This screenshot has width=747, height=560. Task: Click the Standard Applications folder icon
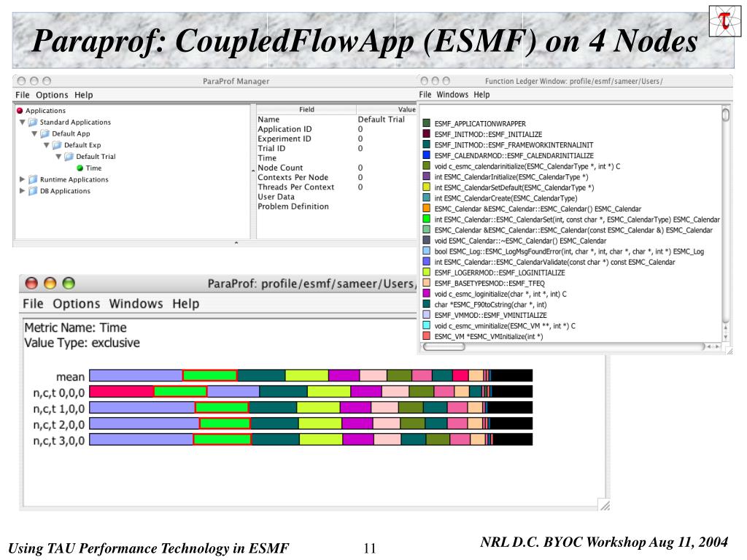(x=32, y=122)
